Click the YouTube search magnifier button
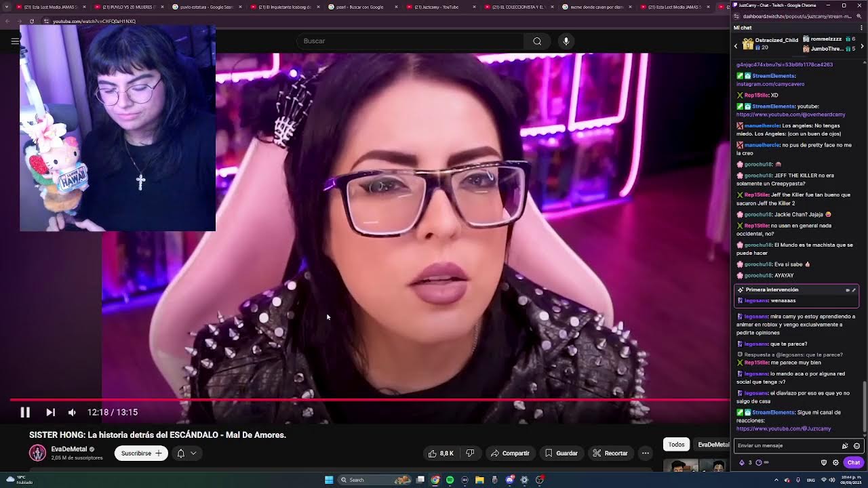 click(537, 41)
